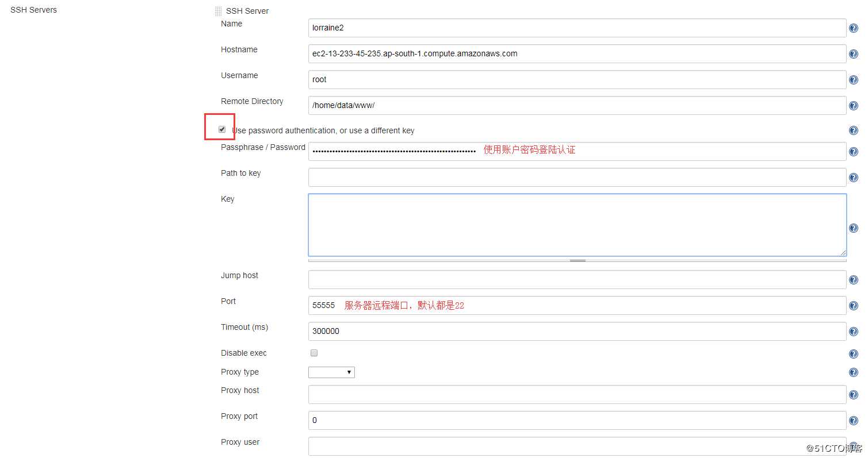Viewport: 868px width, 458px height.
Task: Select the empty Path to key input
Action: click(577, 177)
